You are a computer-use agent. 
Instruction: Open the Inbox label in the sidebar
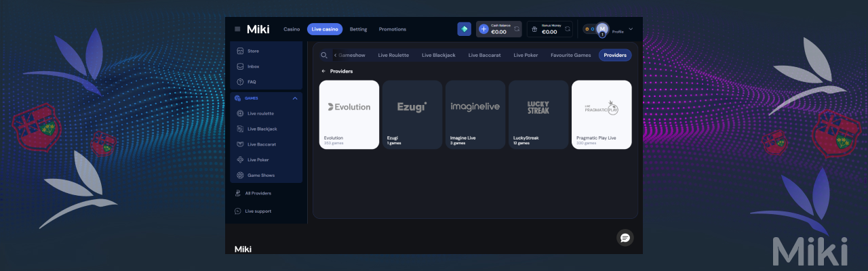pyautogui.click(x=254, y=66)
